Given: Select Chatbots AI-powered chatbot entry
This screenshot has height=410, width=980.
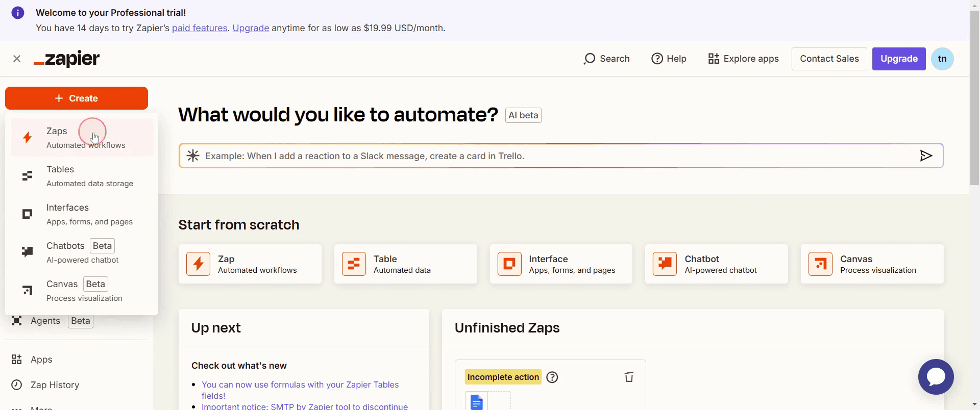Looking at the screenshot, I should click(x=82, y=252).
